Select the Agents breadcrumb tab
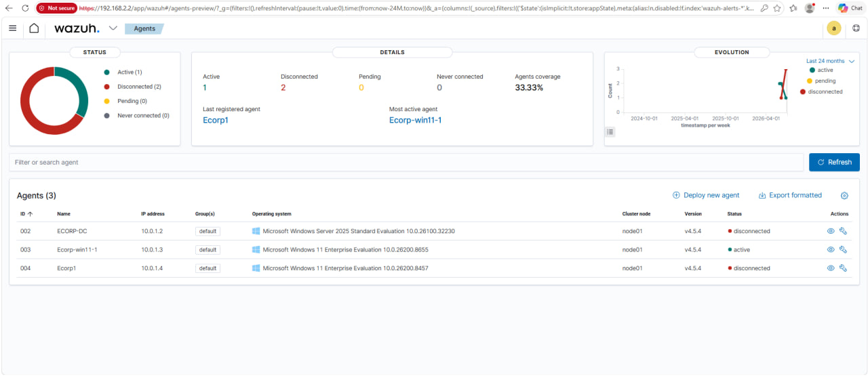 tap(144, 29)
